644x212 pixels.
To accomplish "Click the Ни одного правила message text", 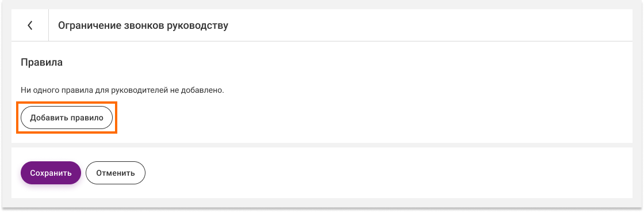I will 122,90.
